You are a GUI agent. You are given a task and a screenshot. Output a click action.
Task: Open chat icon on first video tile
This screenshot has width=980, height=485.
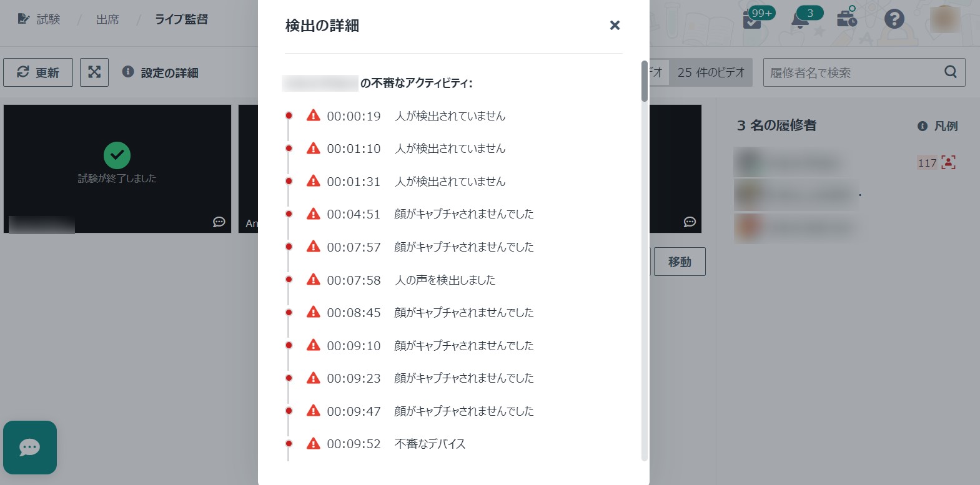tap(219, 222)
